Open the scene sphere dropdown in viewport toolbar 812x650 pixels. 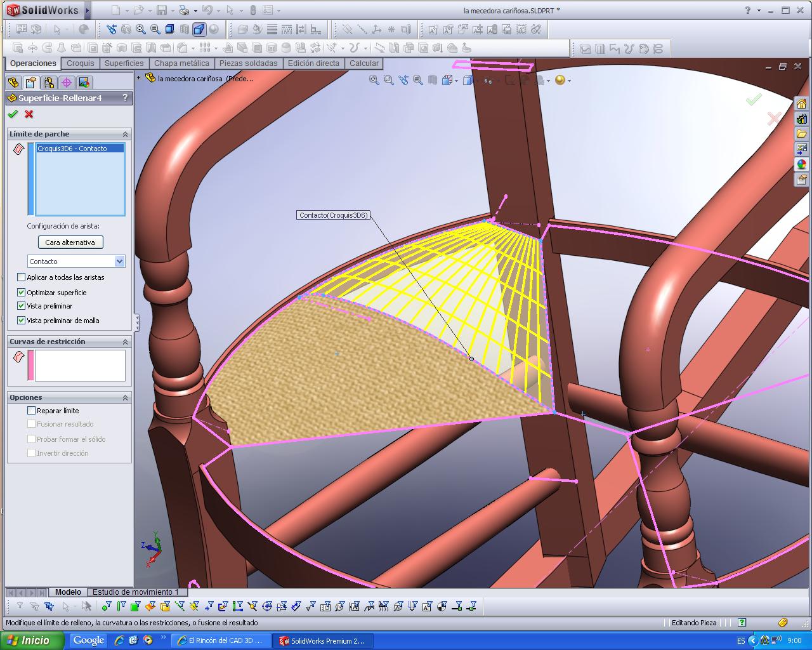(569, 81)
